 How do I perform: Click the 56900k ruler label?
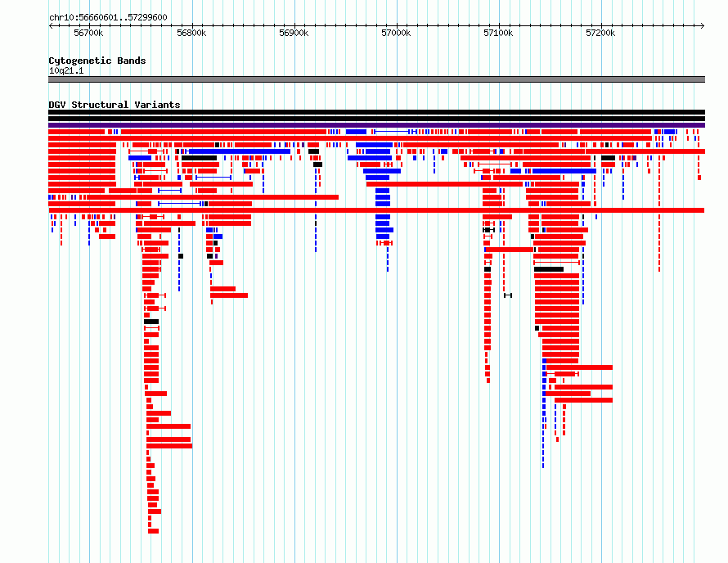(294, 33)
